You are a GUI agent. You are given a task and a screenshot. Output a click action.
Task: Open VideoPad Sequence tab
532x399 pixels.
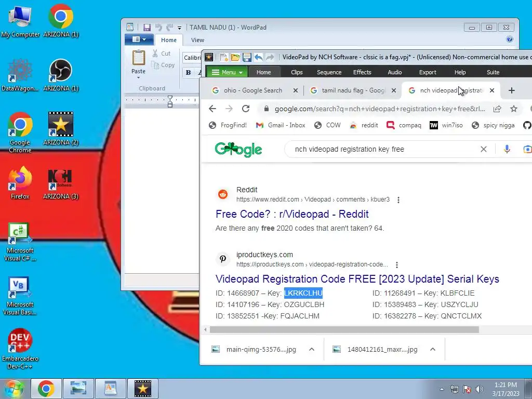pos(329,72)
